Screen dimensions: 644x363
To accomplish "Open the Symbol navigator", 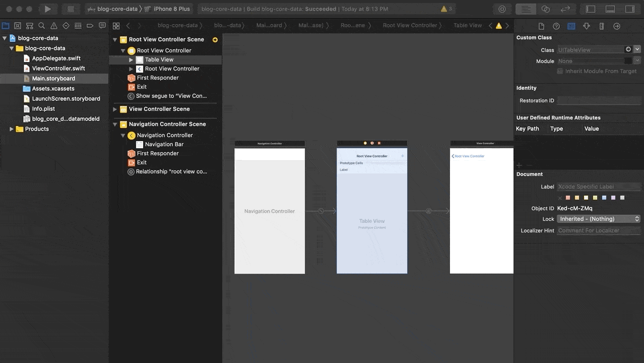I will coord(30,26).
